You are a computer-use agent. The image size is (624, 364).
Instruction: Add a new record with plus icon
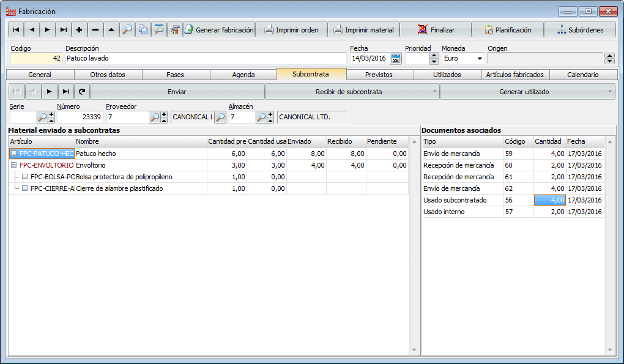tap(79, 30)
